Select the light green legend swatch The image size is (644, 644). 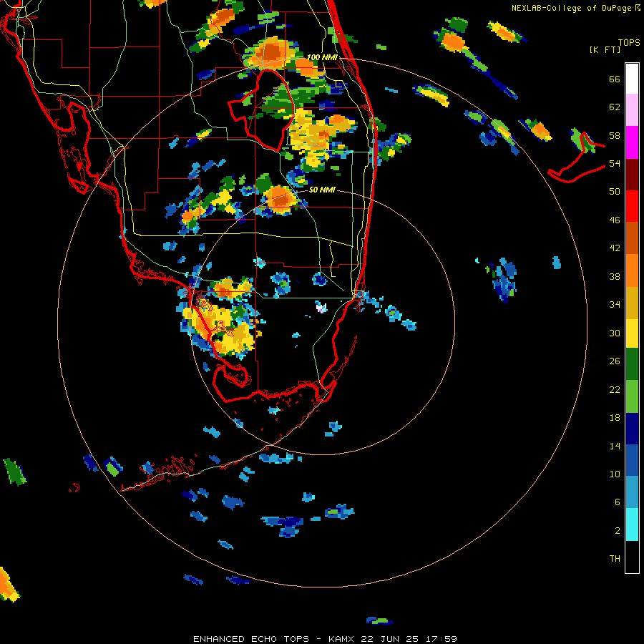(x=632, y=396)
